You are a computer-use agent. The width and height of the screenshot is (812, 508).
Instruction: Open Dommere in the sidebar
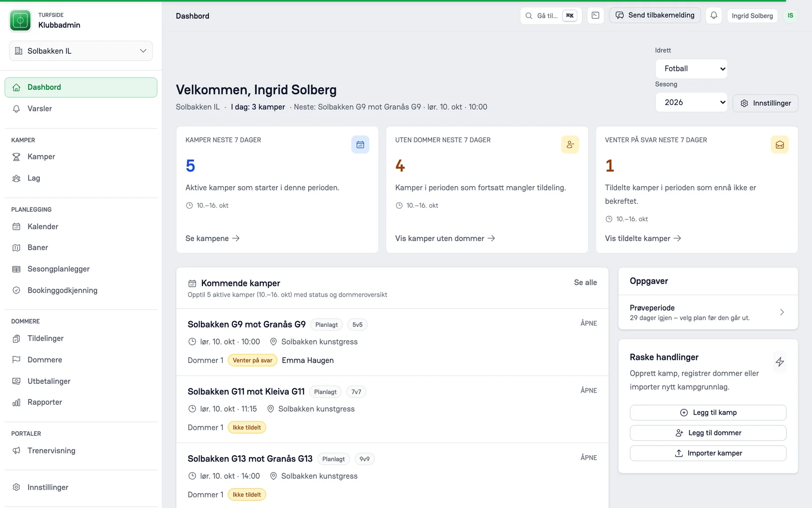click(x=81, y=360)
